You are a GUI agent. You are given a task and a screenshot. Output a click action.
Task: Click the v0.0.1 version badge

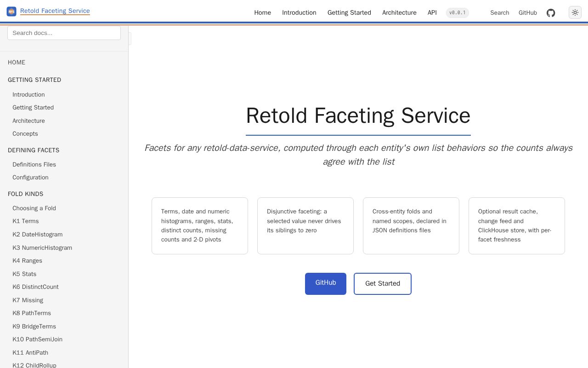(458, 13)
